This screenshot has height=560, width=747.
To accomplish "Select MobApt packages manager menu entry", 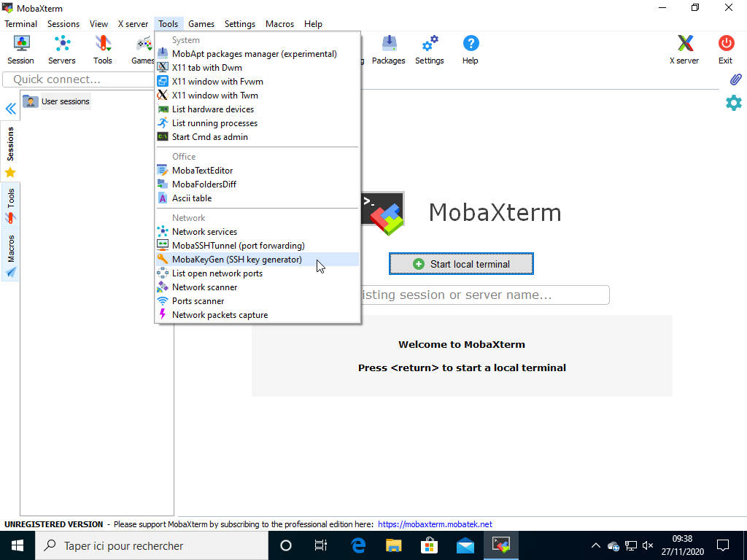I will [258, 54].
